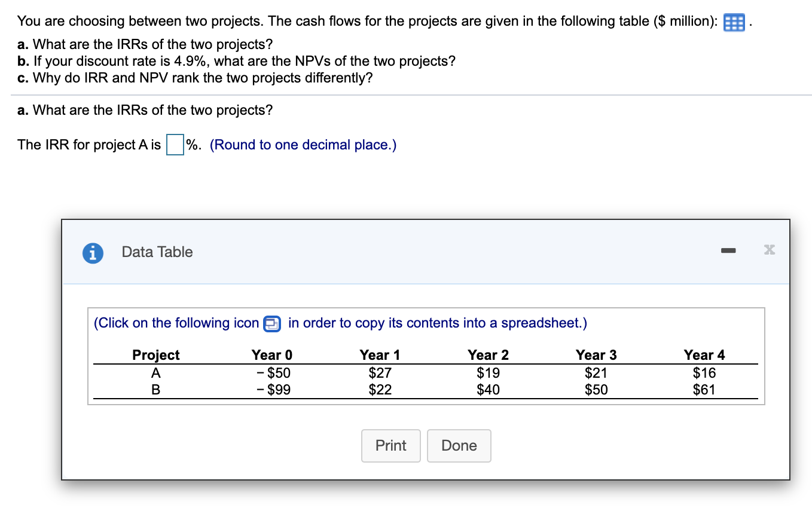This screenshot has height=517, width=812.
Task: Click the Round to one decimal place note
Action: click(303, 144)
